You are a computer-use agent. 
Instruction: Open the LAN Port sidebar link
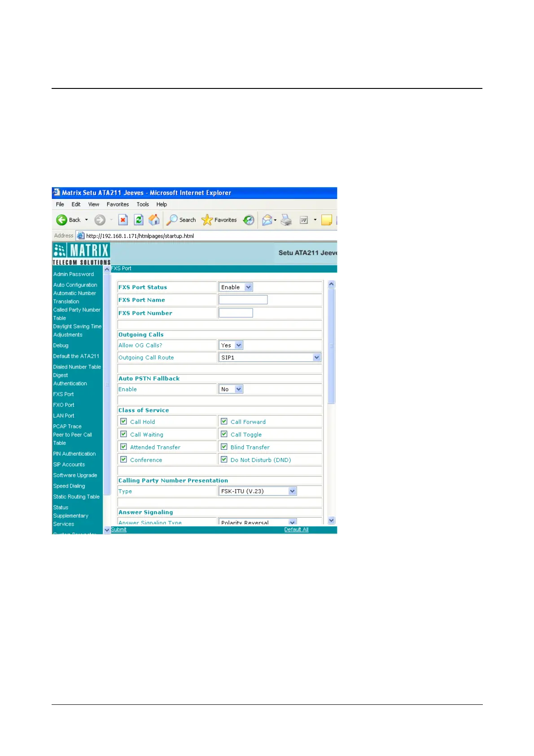[x=64, y=416]
